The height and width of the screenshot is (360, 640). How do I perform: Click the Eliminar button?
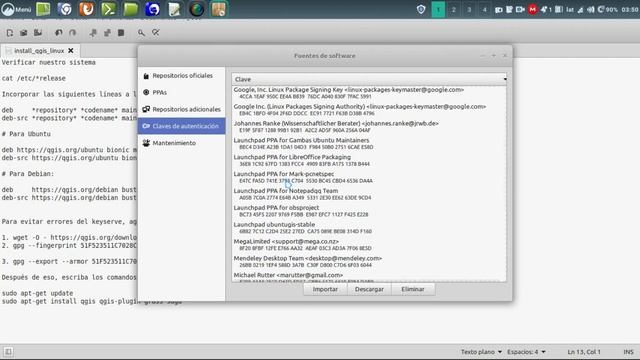413,289
